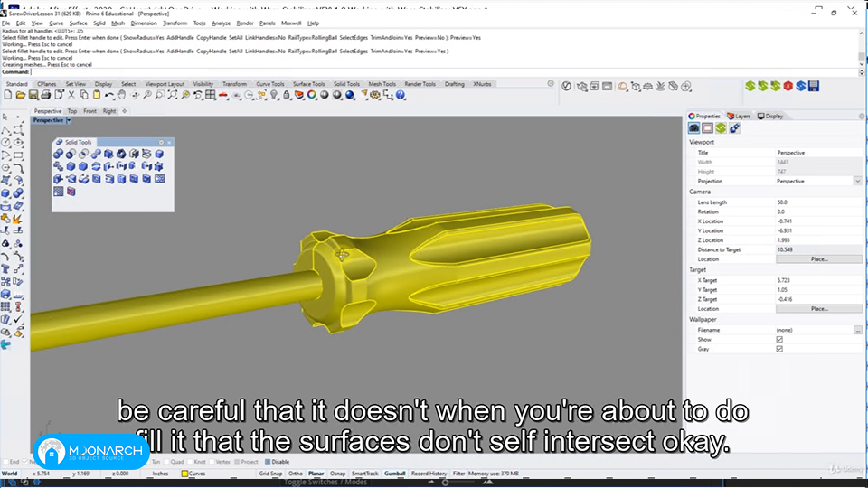Image resolution: width=868 pixels, height=488 pixels.
Task: Click the blue floppy disk Maxwell icon
Action: (x=813, y=87)
